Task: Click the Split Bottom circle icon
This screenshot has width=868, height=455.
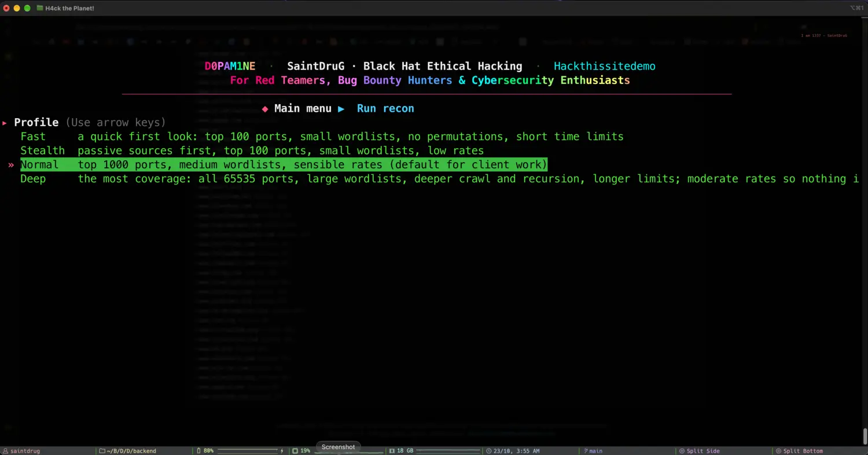Action: 779,451
